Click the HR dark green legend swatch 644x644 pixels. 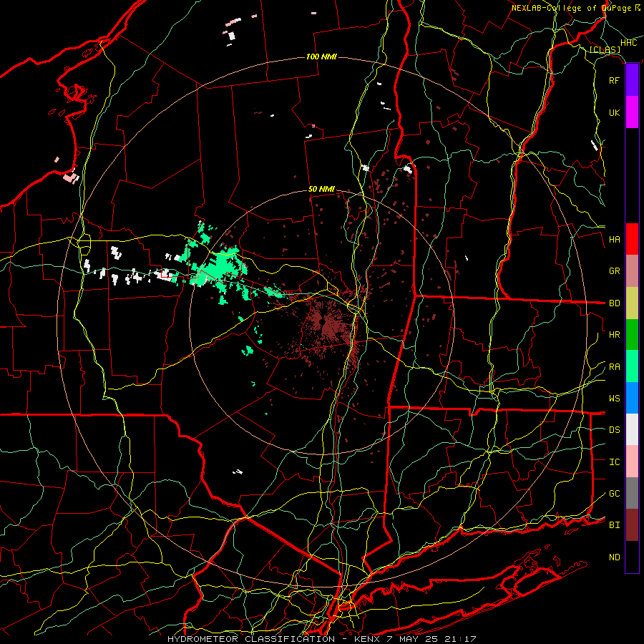point(632,335)
